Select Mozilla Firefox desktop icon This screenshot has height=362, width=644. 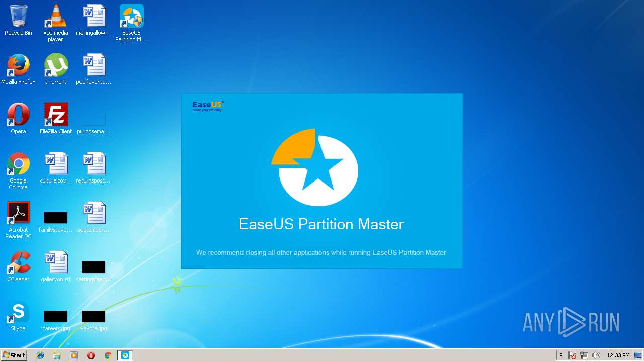tap(18, 69)
